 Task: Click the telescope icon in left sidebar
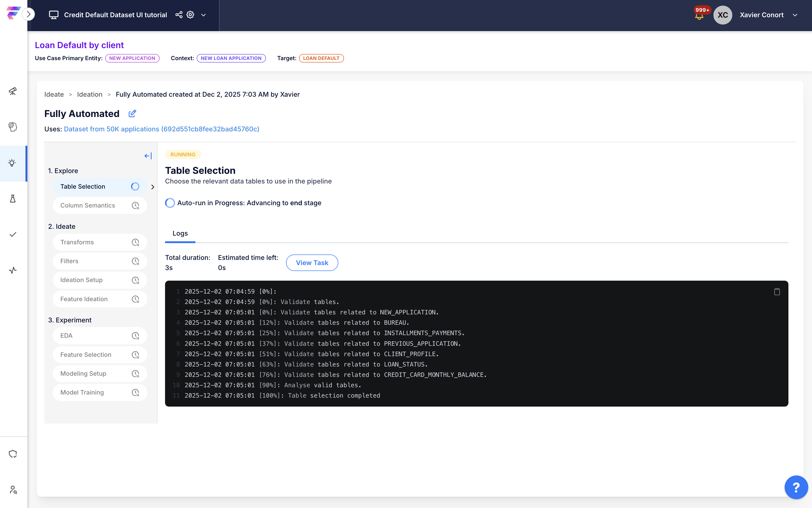point(13,91)
